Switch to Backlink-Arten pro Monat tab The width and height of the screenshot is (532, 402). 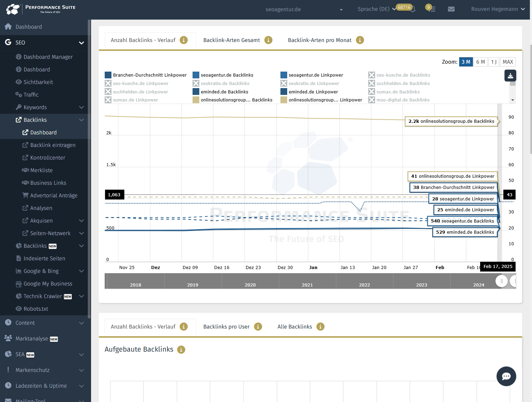319,40
